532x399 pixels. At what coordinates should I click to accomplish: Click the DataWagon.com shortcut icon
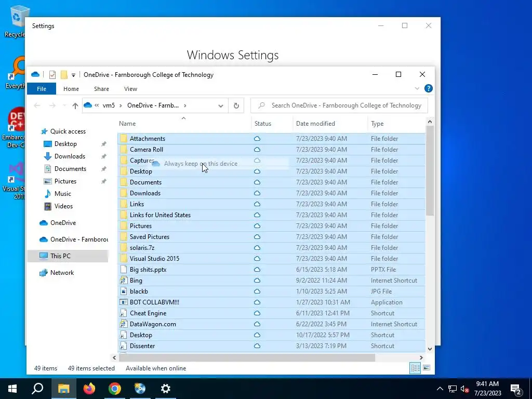click(x=124, y=324)
